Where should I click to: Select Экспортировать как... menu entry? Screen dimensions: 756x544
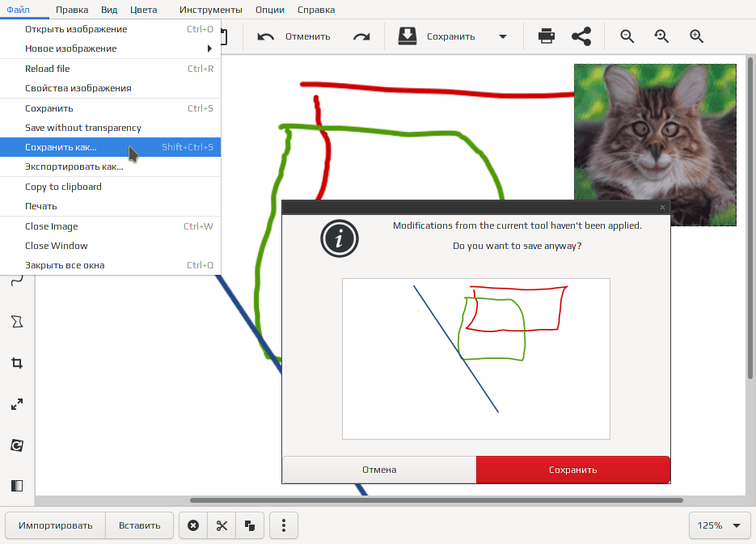tap(111, 167)
